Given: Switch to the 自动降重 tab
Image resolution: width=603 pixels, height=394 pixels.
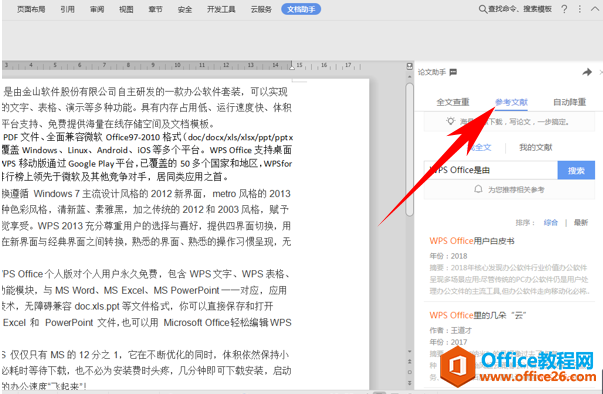Looking at the screenshot, I should [x=570, y=102].
